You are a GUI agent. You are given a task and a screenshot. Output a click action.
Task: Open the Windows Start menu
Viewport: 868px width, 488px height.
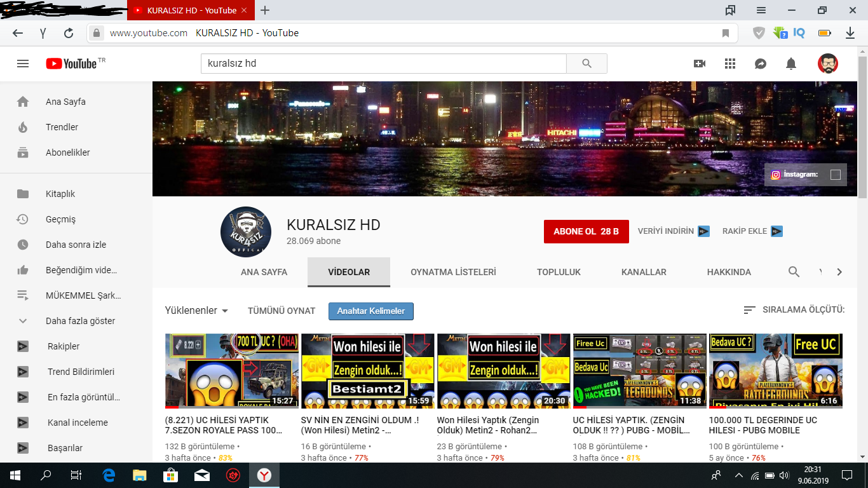click(15, 475)
